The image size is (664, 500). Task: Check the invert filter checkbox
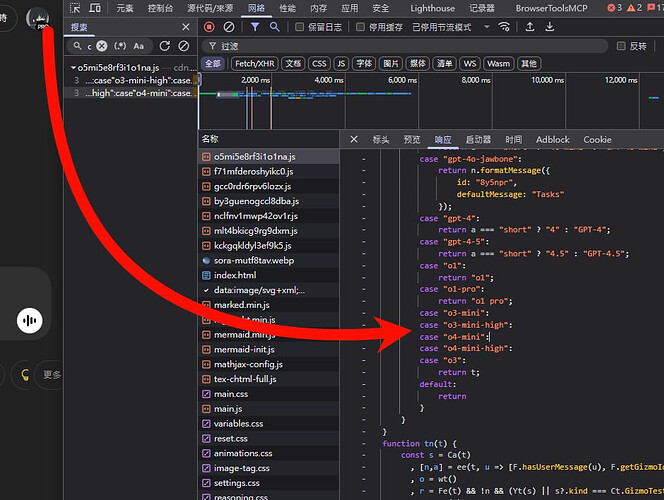621,46
